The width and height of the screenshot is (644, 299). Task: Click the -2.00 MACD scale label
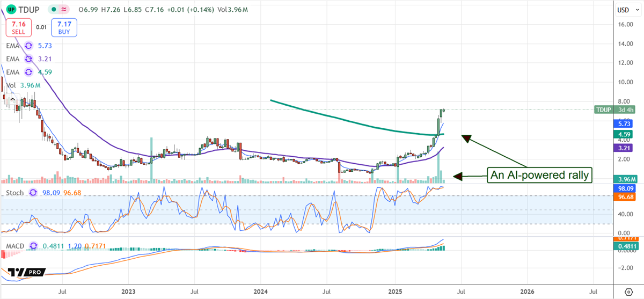pyautogui.click(x=626, y=268)
